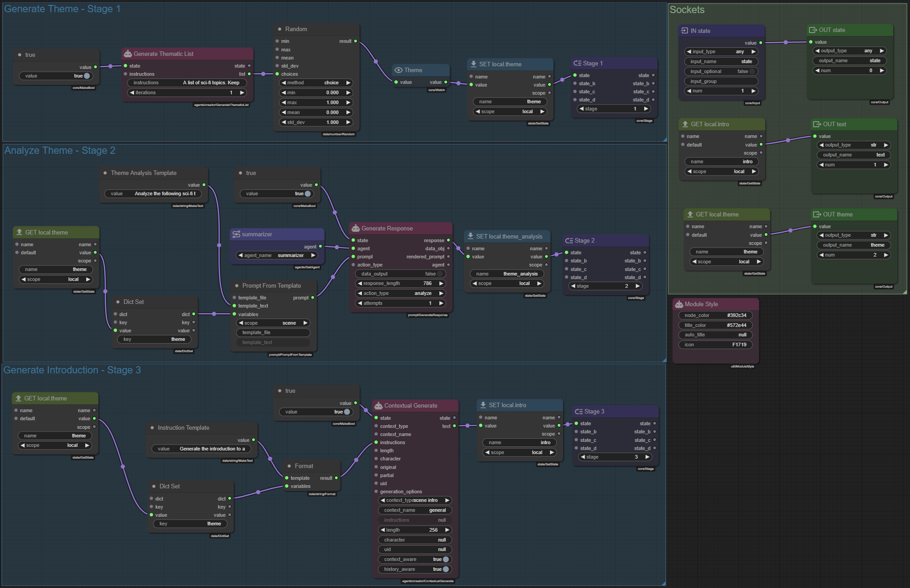This screenshot has height=588, width=910.
Task: Click the stage icon on the Stage 1 node
Action: (577, 63)
